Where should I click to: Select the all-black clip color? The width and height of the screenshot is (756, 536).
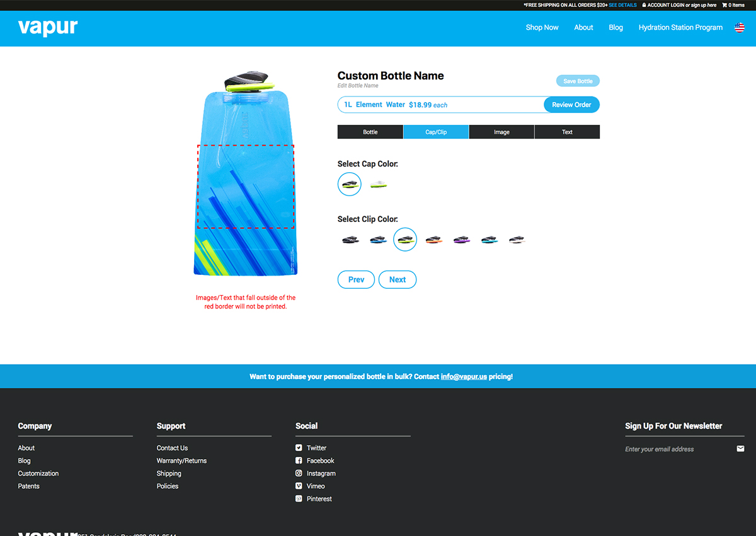[x=350, y=240]
